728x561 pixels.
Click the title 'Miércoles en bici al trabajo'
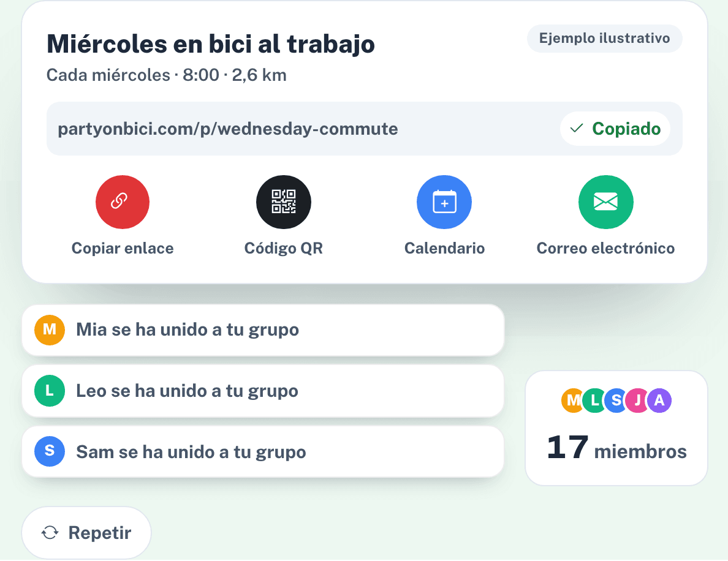point(211,45)
